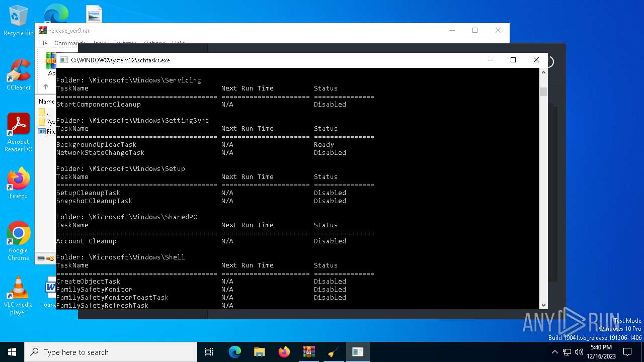Select the 7yx folder in WinRAR list

pyautogui.click(x=47, y=122)
